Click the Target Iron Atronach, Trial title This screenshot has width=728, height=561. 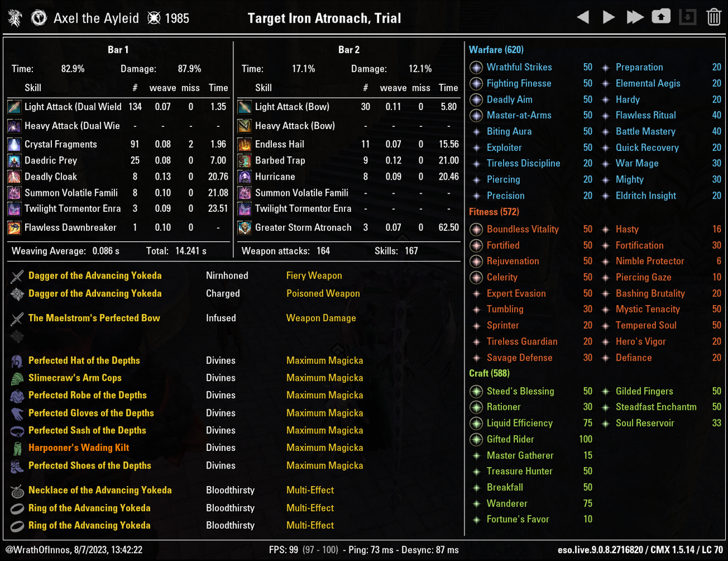pos(324,18)
